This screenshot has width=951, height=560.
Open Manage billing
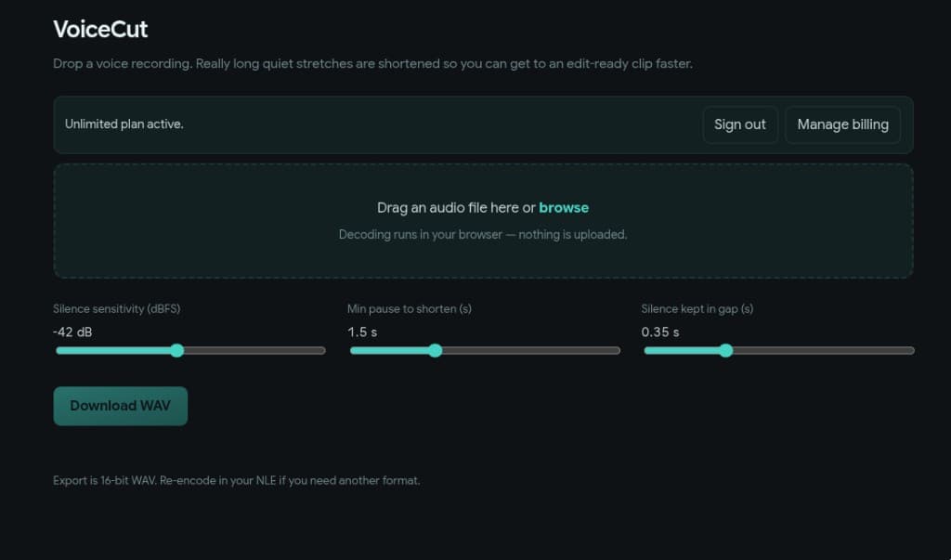coord(842,124)
